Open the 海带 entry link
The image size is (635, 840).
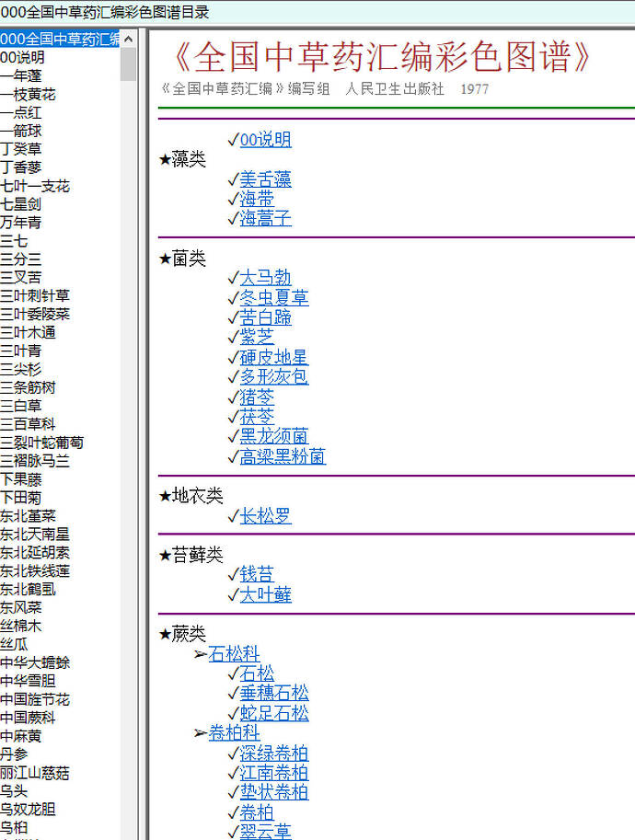pos(257,199)
